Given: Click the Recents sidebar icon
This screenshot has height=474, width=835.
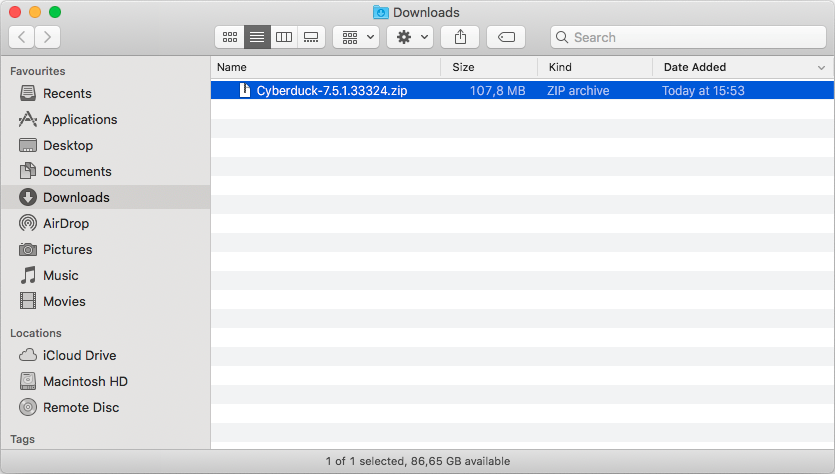Looking at the screenshot, I should coord(28,93).
